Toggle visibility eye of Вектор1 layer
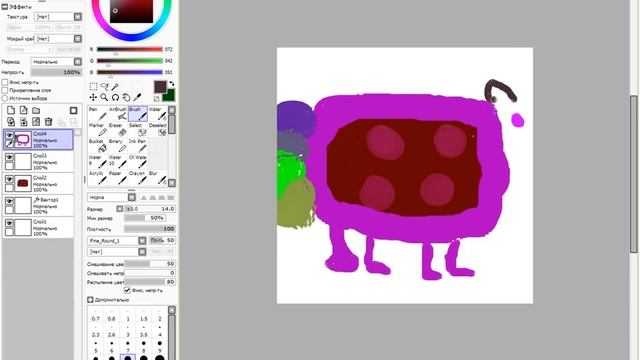 9,202
